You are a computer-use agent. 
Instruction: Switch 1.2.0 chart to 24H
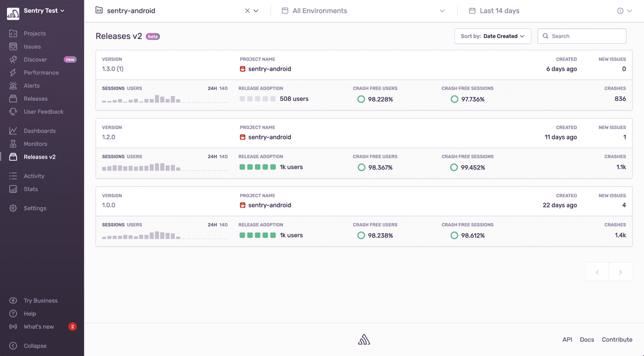(x=212, y=157)
